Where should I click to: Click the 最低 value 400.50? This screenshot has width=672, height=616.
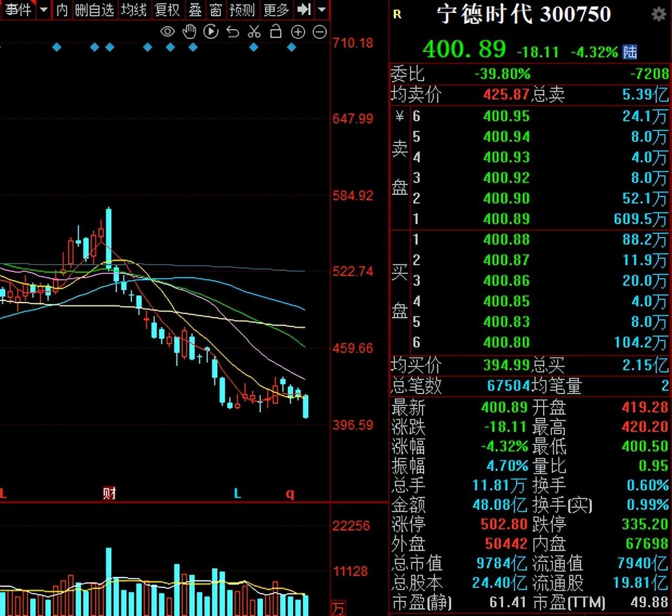(x=645, y=446)
